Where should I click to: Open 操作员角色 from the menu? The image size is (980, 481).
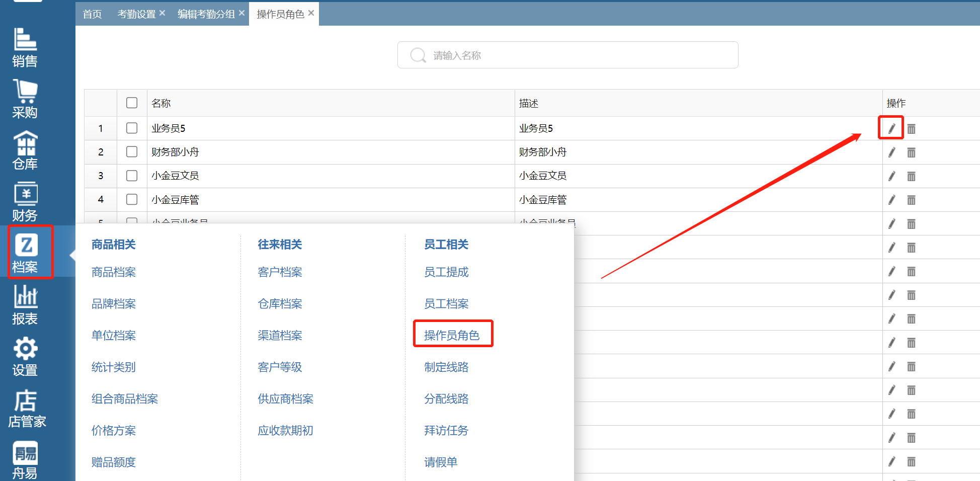click(x=452, y=336)
